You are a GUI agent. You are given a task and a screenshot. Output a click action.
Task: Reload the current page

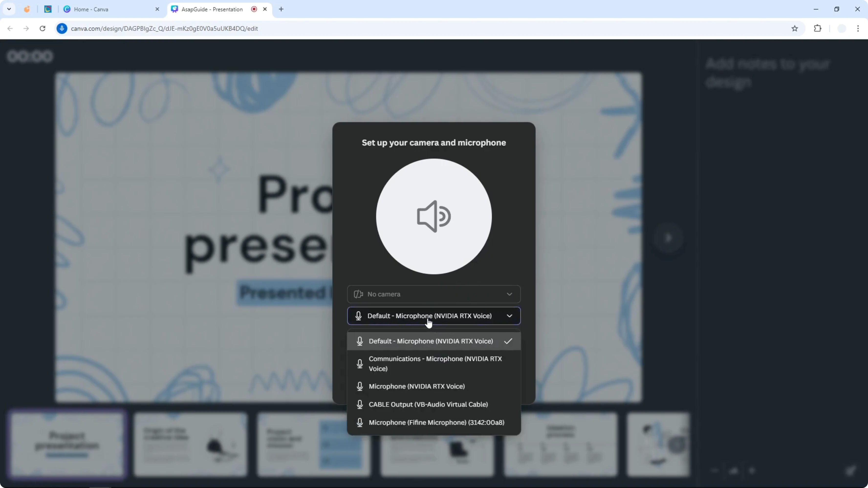click(x=43, y=28)
